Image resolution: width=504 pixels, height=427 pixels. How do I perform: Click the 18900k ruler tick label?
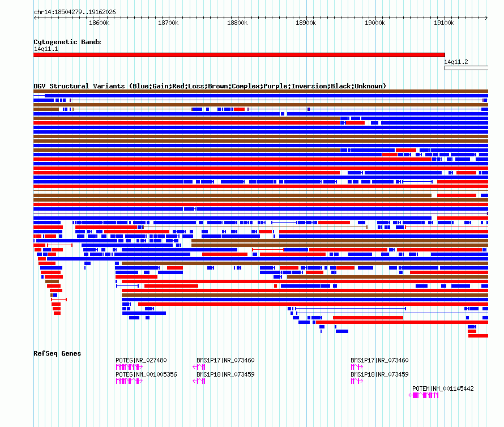(x=306, y=23)
